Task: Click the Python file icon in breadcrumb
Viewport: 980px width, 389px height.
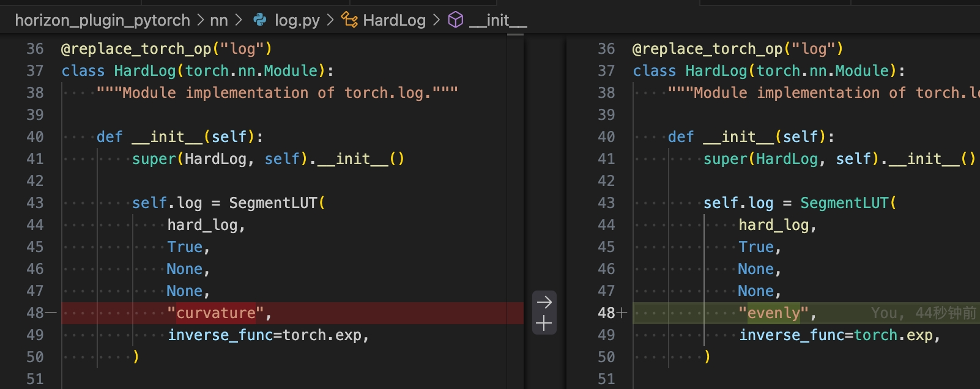Action: coord(260,20)
